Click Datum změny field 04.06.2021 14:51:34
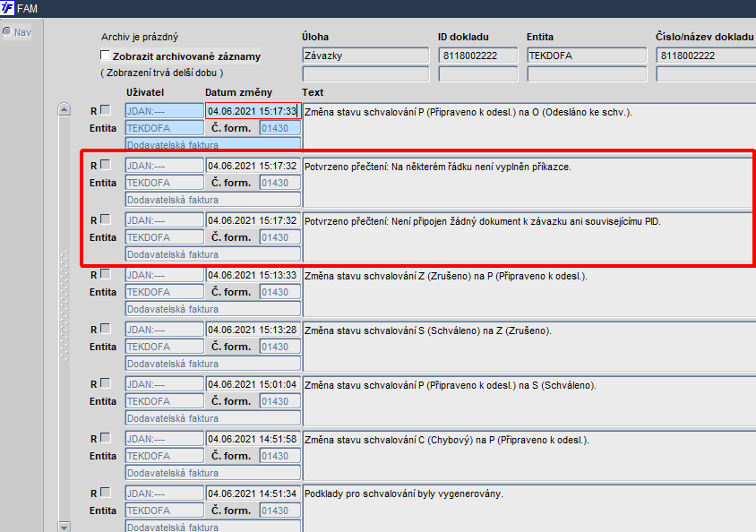 tap(253, 493)
